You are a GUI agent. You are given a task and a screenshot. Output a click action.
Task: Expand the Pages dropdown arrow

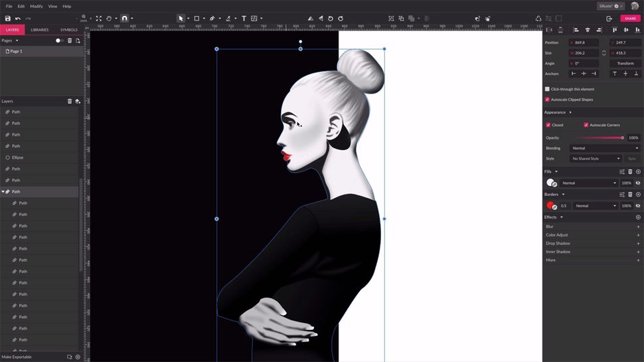pyautogui.click(x=17, y=41)
